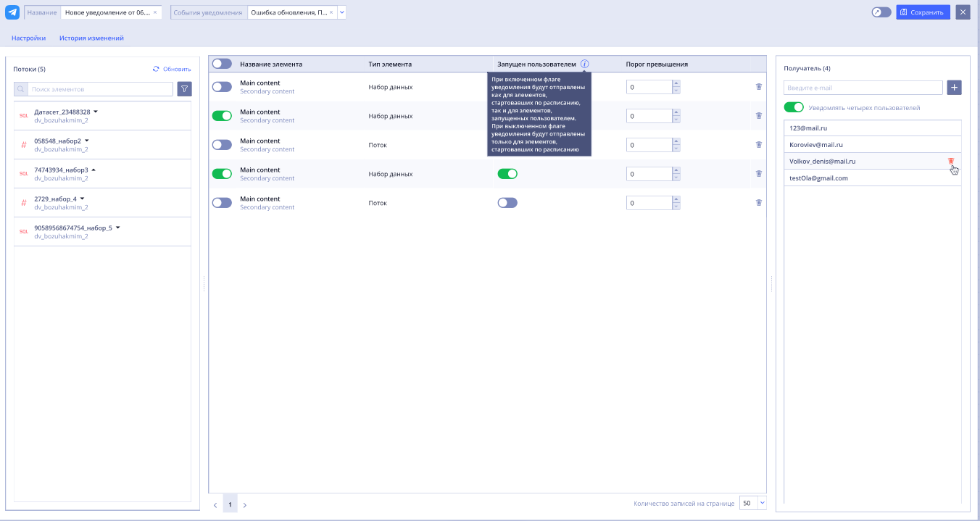Collapse the 74743934_набор3 stream

click(94, 170)
